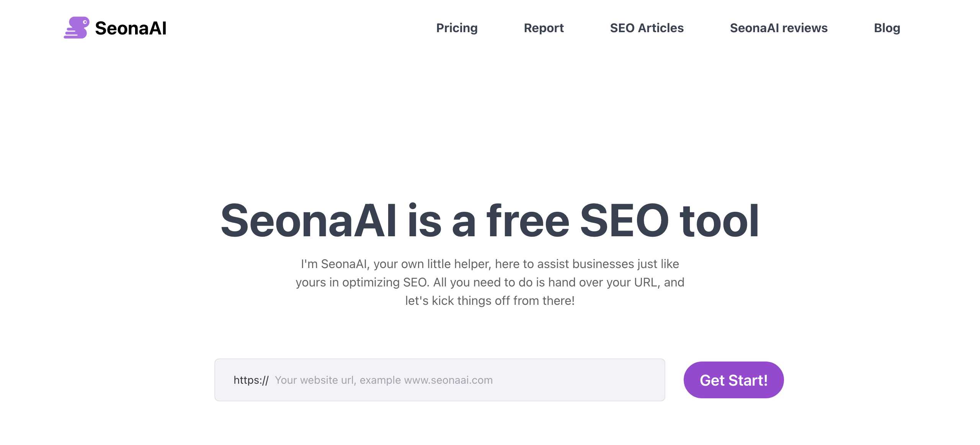Click the "SeonaAI is a free SEO tool" headline

490,221
